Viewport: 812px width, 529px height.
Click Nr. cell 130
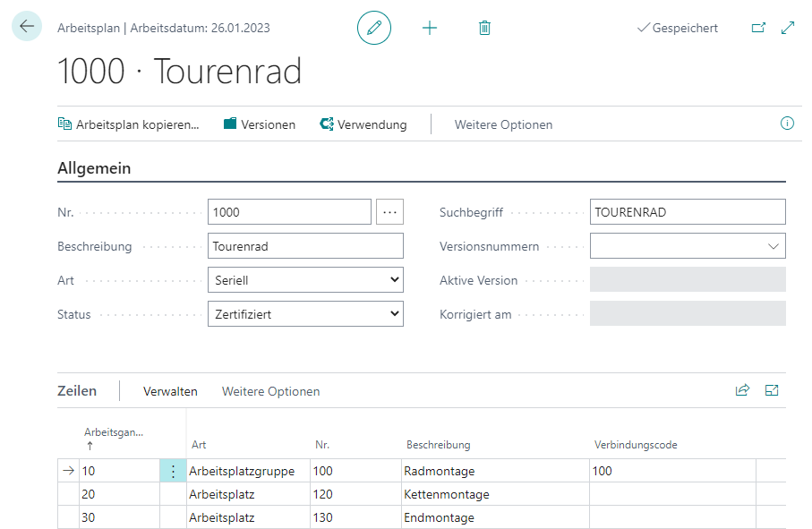coord(355,517)
